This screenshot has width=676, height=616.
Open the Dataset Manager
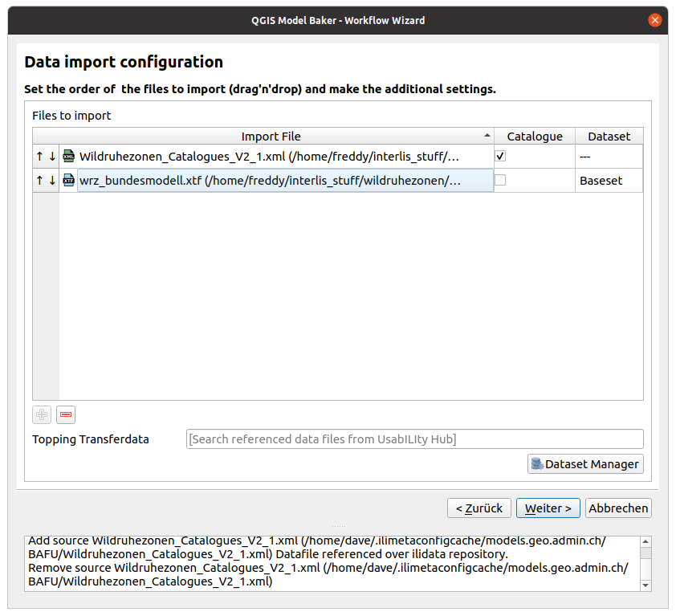(585, 464)
